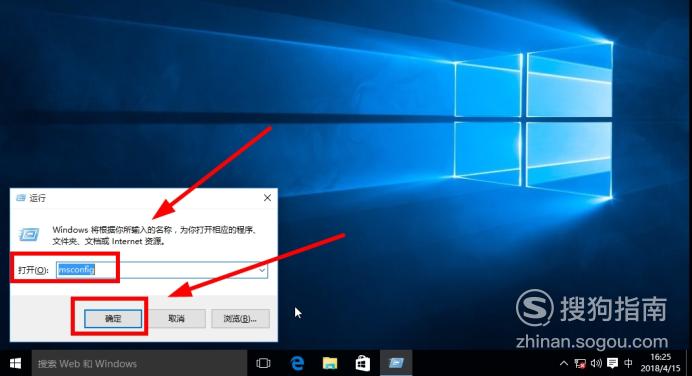Close the 运行 dialog window
This screenshot has width=692, height=376.
click(x=267, y=198)
